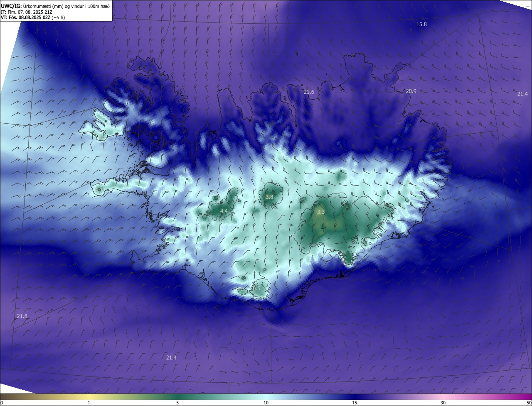Click the 4.4 value label
The width and height of the screenshot is (532, 406).
click(x=224, y=211)
